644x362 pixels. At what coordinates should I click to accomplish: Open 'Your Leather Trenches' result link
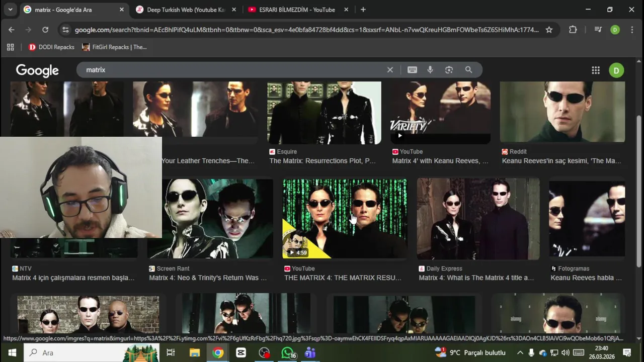(208, 161)
